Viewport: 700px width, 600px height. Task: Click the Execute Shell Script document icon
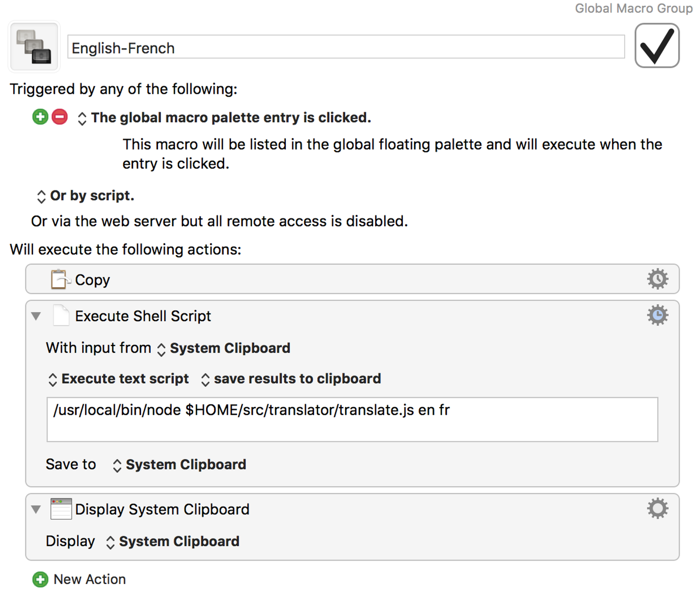[61, 315]
